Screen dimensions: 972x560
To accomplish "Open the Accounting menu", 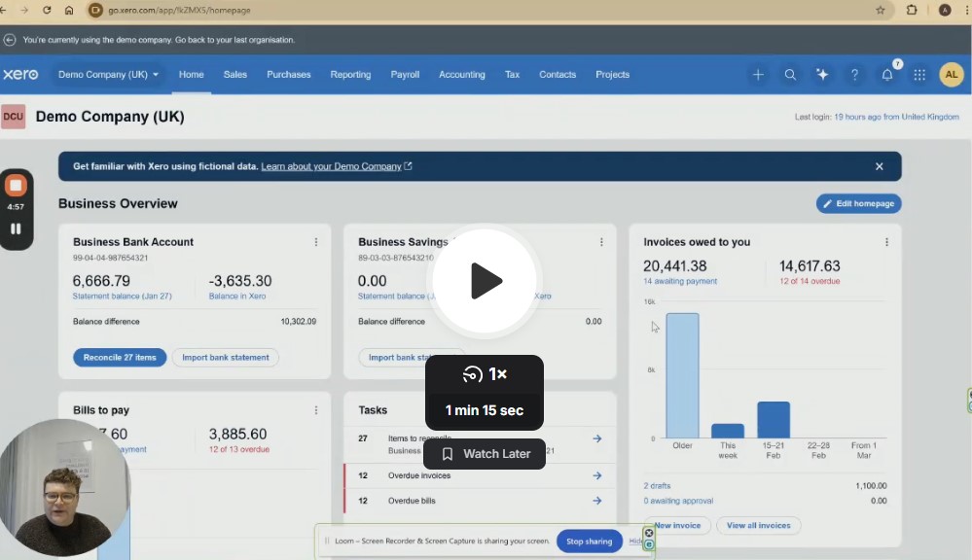I will 462,74.
